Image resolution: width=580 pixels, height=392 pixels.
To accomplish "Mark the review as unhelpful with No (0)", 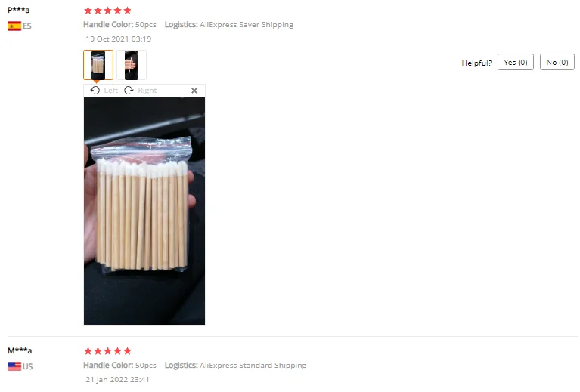I will pos(557,62).
